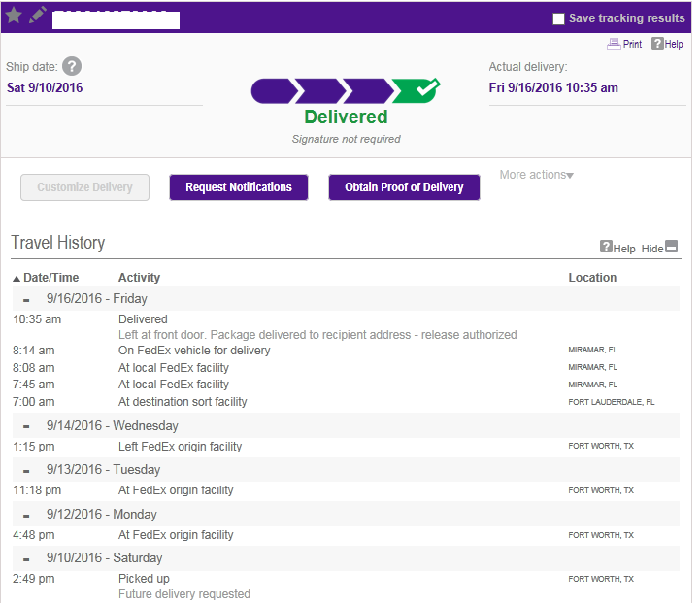Click 'Picked up' activity entry
Viewport: 700px width, 603px height.
pos(144,579)
